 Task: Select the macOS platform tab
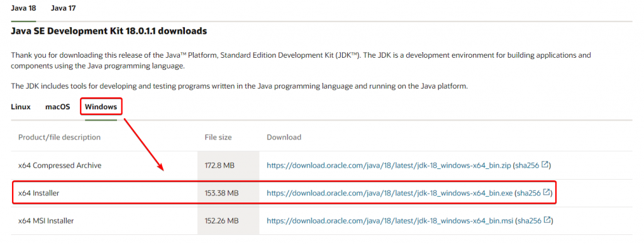(x=57, y=107)
